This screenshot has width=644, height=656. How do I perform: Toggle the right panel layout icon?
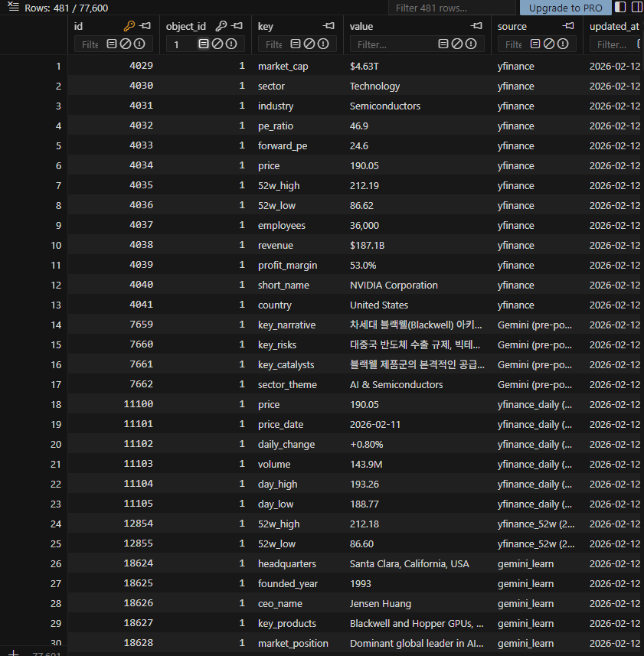[x=636, y=8]
